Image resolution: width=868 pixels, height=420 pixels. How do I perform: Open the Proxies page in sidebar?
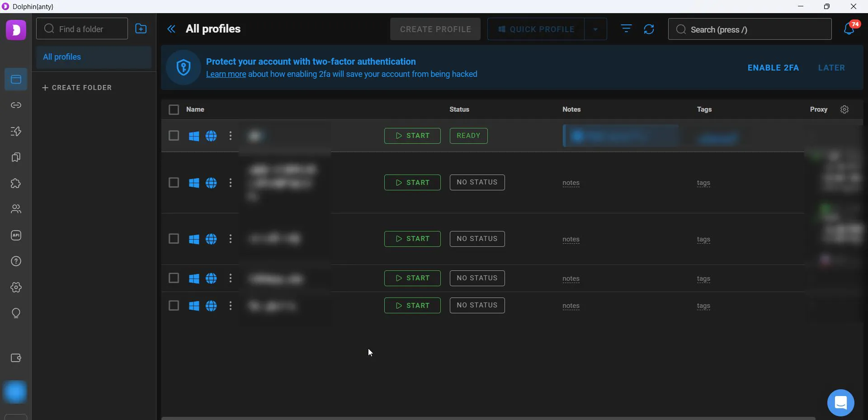tap(16, 105)
